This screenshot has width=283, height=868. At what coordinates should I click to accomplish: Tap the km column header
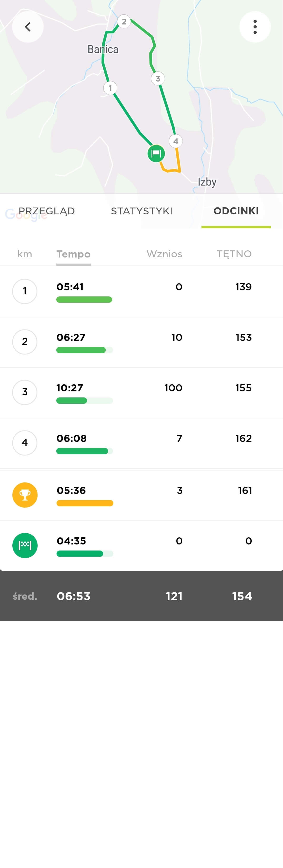click(x=25, y=254)
